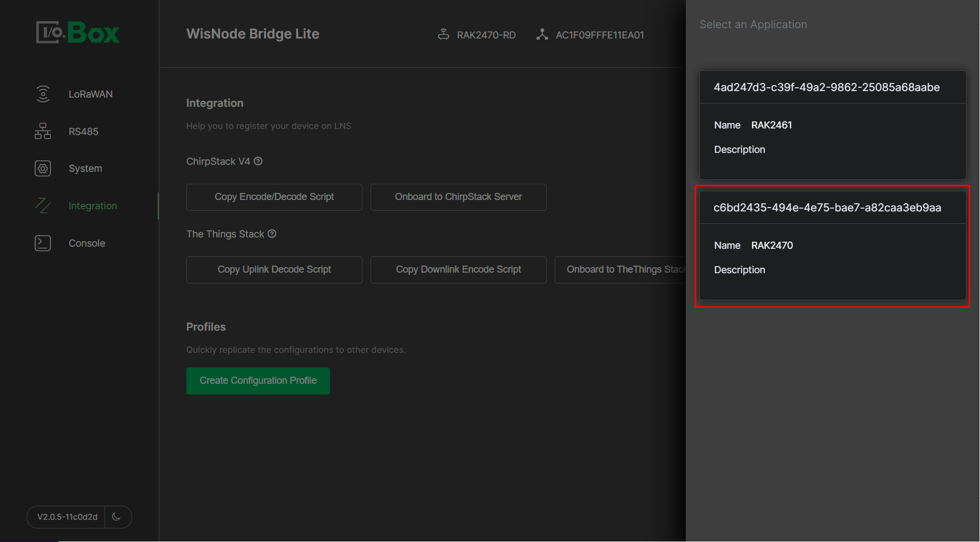Click Create Configuration Profile button

(x=258, y=380)
